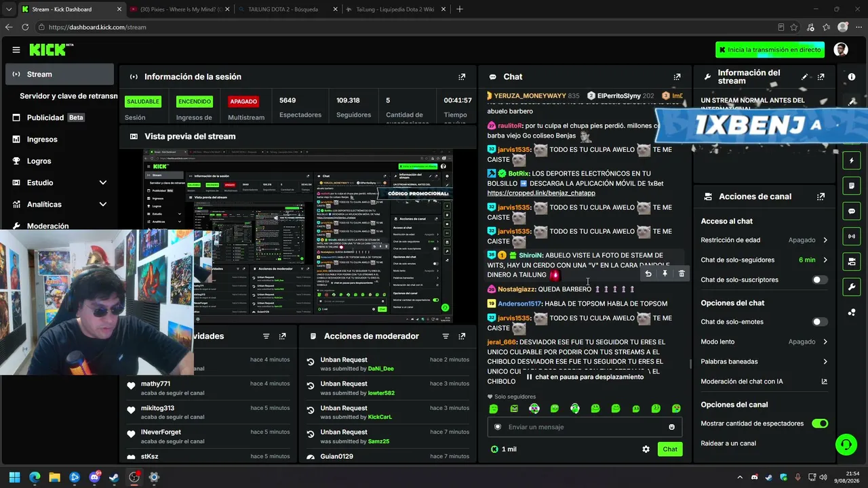Screen dimensions: 868x488
Task: Pop out the activities feed panel
Action: click(282, 336)
